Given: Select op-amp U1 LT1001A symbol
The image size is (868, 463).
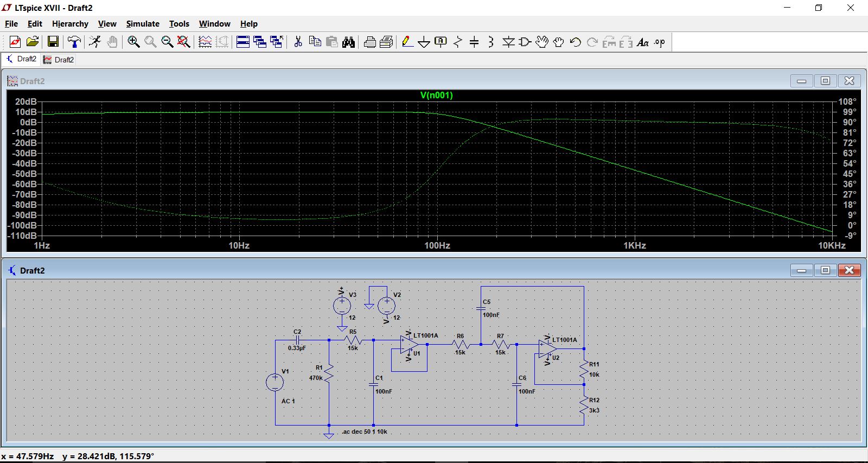Looking at the screenshot, I should (410, 344).
